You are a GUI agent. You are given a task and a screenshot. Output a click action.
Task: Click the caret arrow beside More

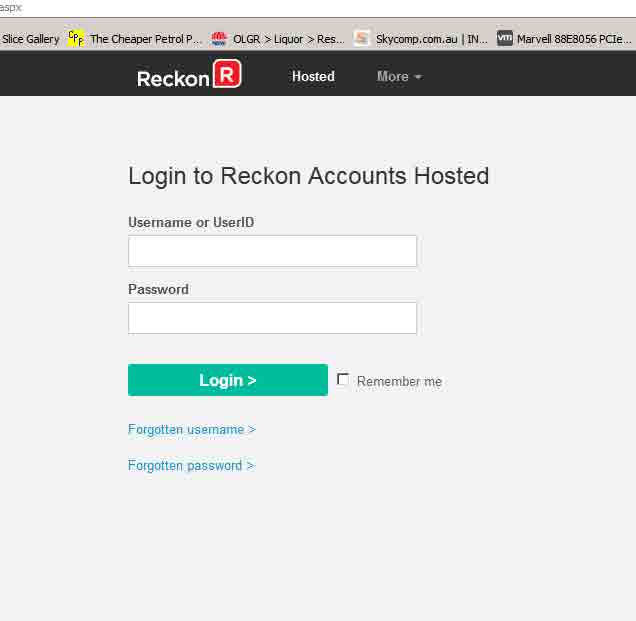click(x=418, y=77)
